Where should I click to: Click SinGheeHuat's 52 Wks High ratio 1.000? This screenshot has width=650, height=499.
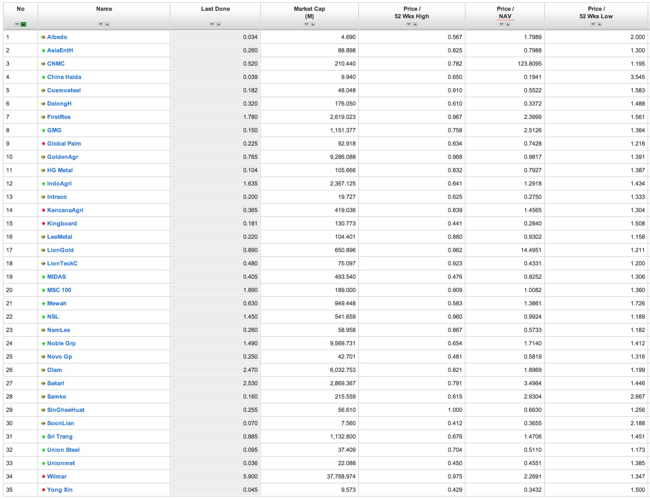(455, 409)
